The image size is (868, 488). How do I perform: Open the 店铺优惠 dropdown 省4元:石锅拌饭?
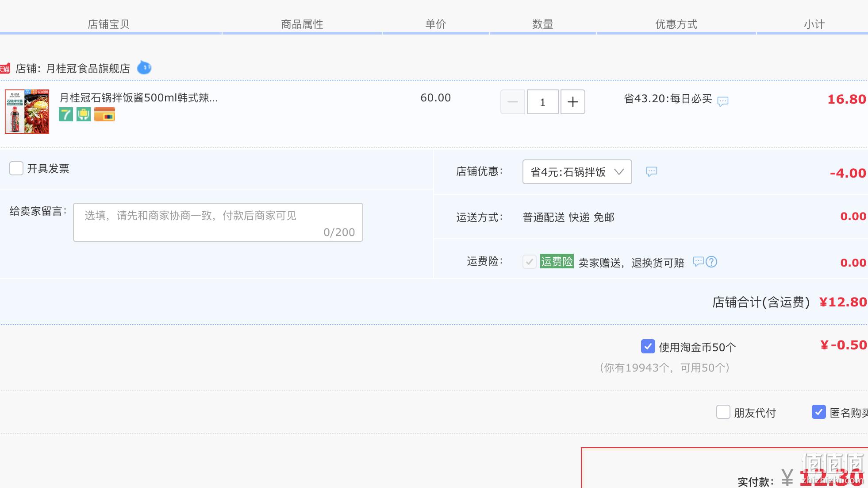coord(577,172)
